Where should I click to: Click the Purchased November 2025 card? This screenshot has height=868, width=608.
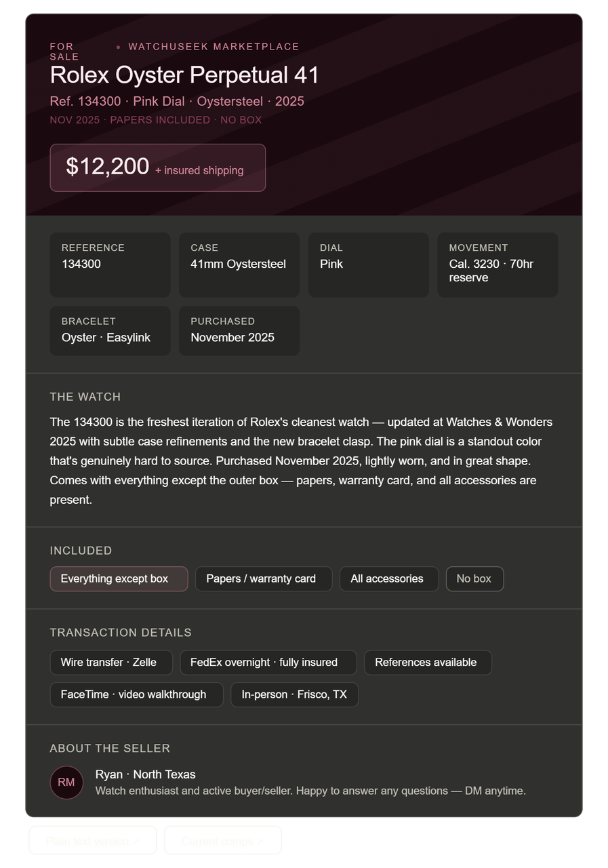pyautogui.click(x=239, y=331)
